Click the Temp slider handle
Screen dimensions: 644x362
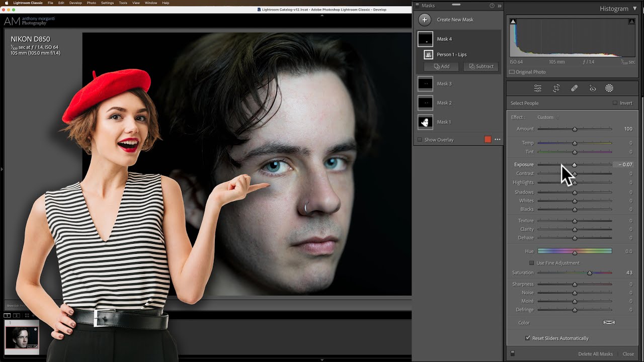[575, 143]
